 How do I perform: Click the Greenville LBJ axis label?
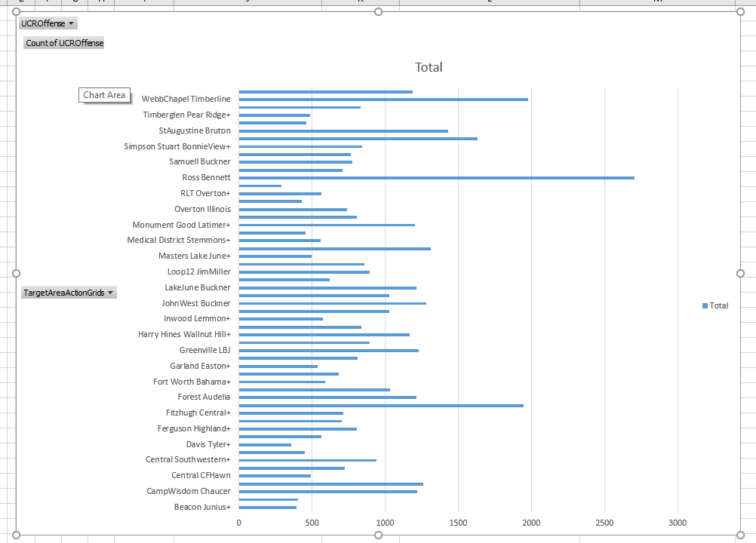click(x=205, y=350)
